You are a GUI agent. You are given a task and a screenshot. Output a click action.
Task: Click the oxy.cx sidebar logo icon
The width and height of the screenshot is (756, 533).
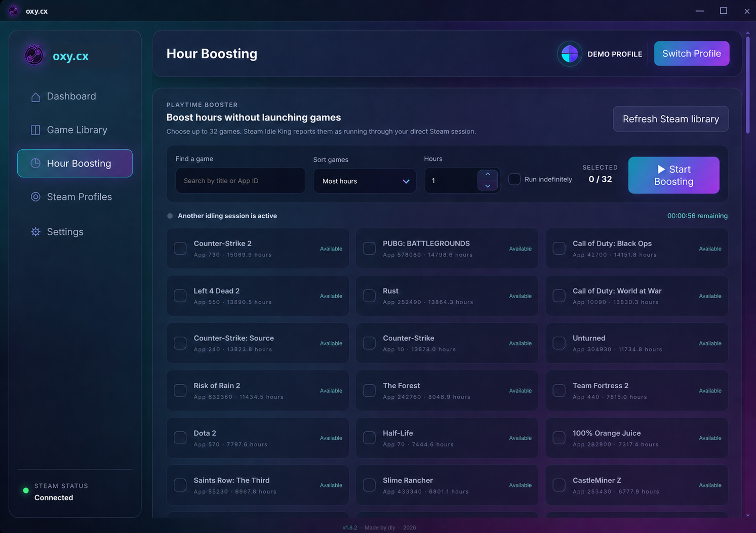[34, 55]
